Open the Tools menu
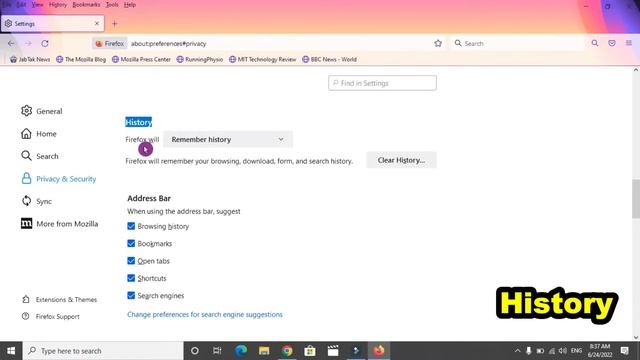This screenshot has height=360, width=640. pos(112,5)
